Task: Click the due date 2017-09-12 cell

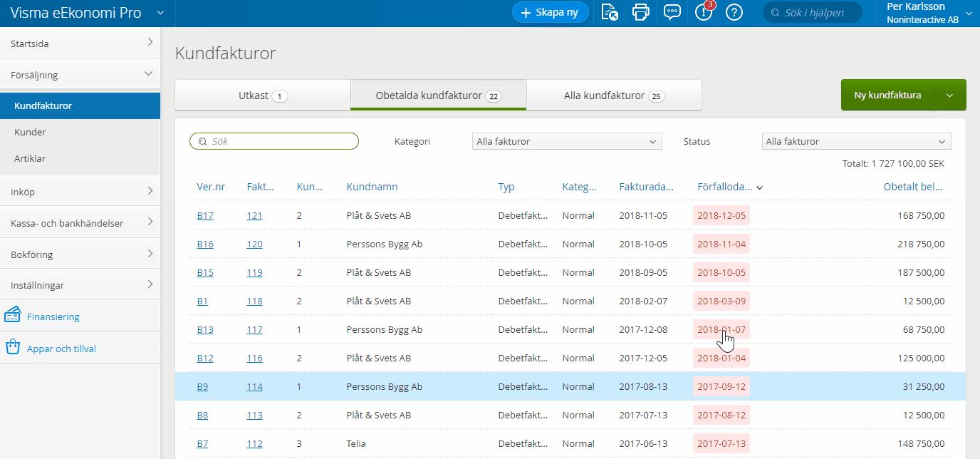Action: tap(721, 386)
